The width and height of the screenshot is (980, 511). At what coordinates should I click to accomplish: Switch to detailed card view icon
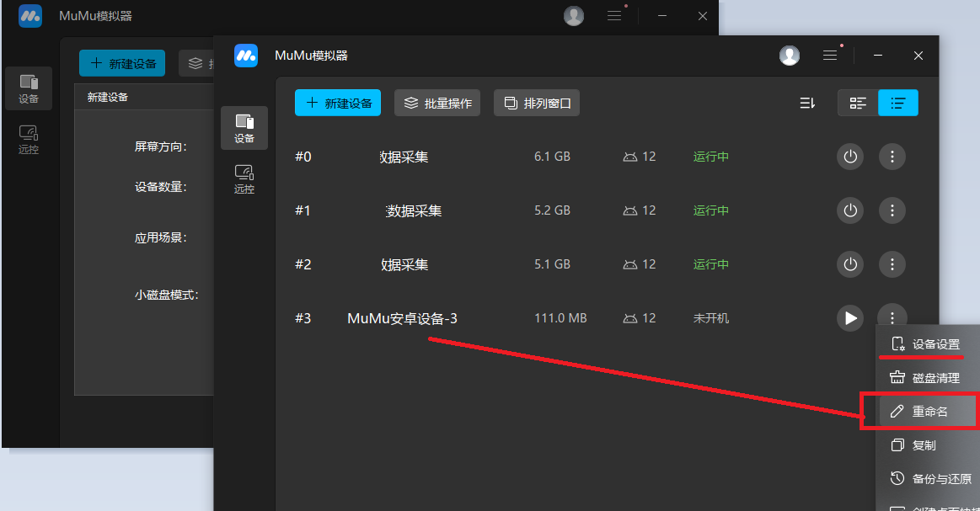pos(858,103)
